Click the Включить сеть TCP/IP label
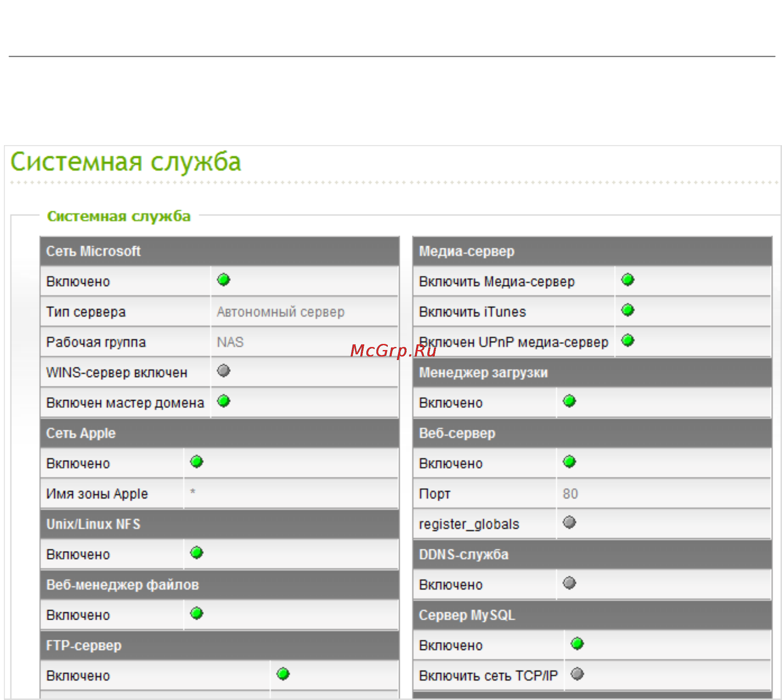The width and height of the screenshot is (782, 700). pos(488,676)
